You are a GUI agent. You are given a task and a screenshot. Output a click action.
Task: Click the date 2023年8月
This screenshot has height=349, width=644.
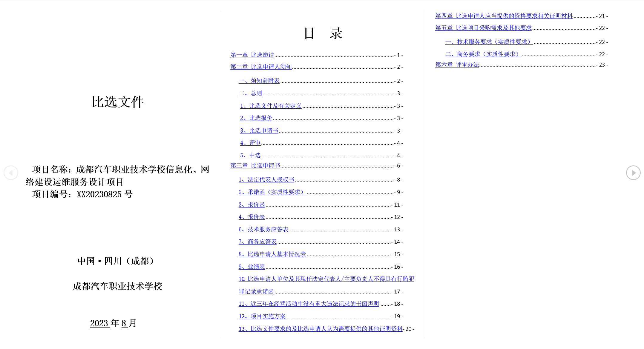(x=113, y=323)
